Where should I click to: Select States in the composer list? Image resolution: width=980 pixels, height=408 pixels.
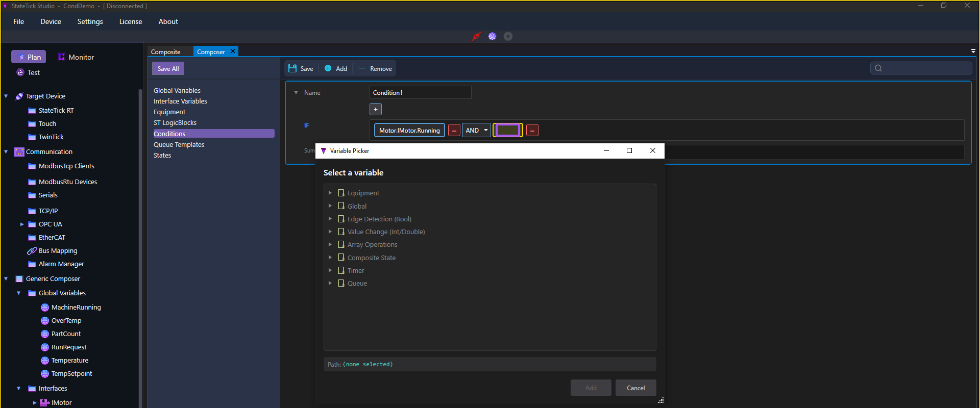coord(162,156)
